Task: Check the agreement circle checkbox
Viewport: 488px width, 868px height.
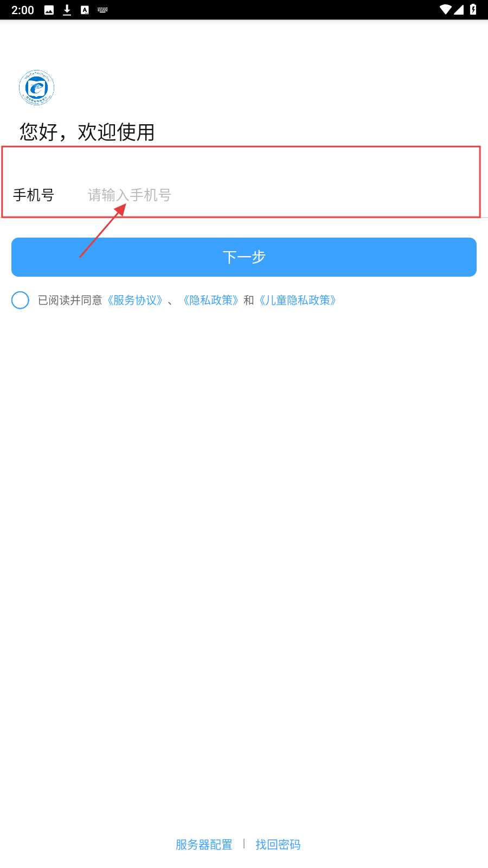Action: pos(20,300)
